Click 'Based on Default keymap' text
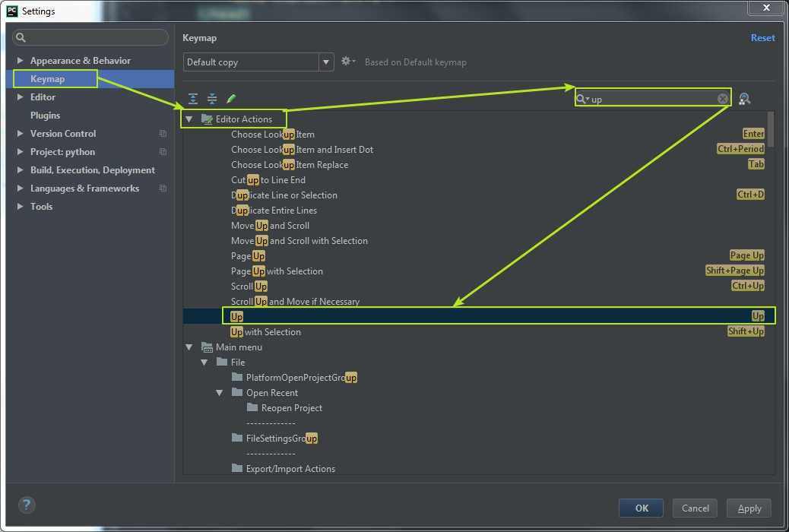 point(416,62)
